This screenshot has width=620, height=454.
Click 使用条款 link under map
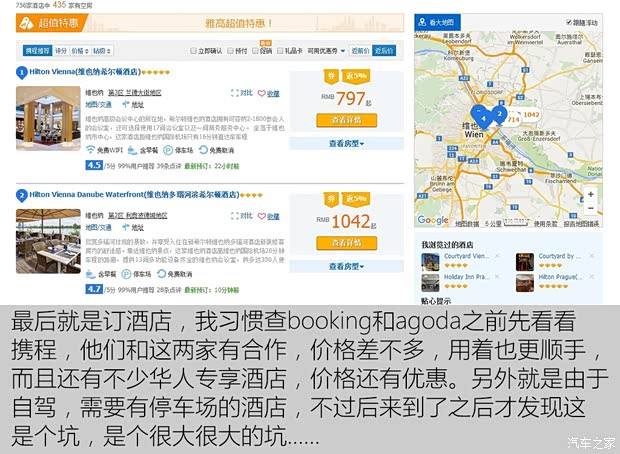pyautogui.click(x=545, y=224)
